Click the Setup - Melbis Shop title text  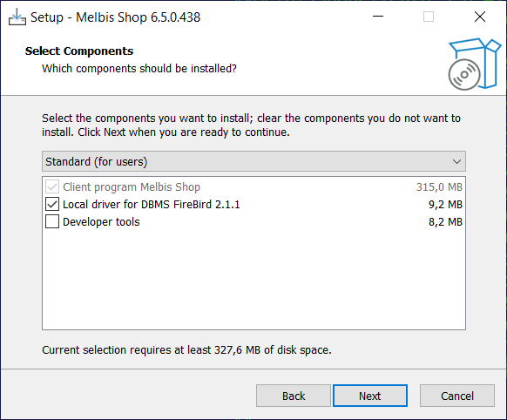click(116, 17)
